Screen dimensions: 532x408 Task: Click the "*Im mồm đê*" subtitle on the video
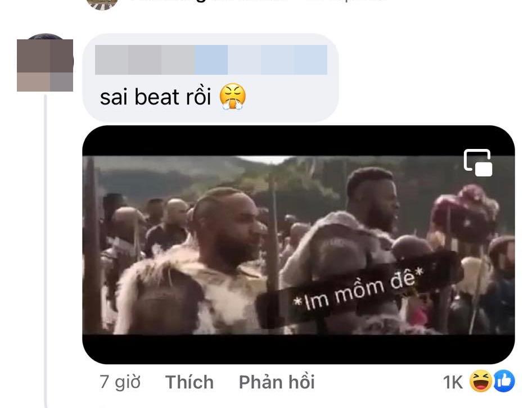[x=359, y=289]
